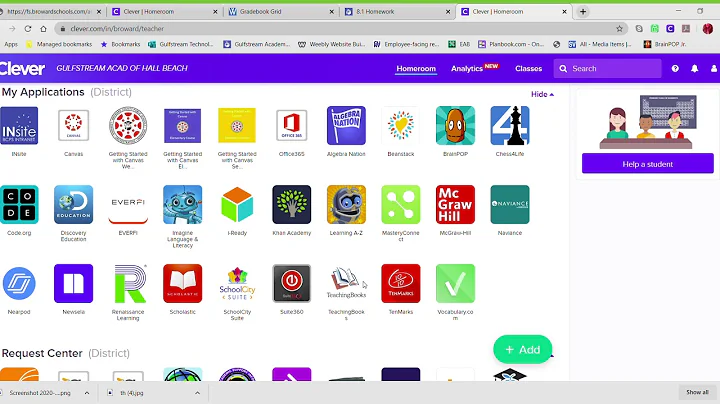Open SchoolCity Suite app
Screen dimensions: 720x404
click(x=237, y=283)
